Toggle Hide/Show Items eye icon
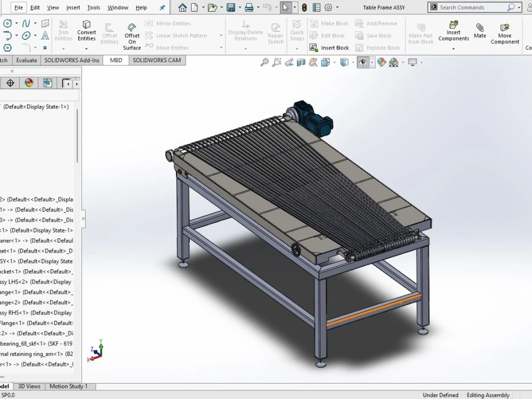This screenshot has height=399, width=532. pyautogui.click(x=362, y=62)
